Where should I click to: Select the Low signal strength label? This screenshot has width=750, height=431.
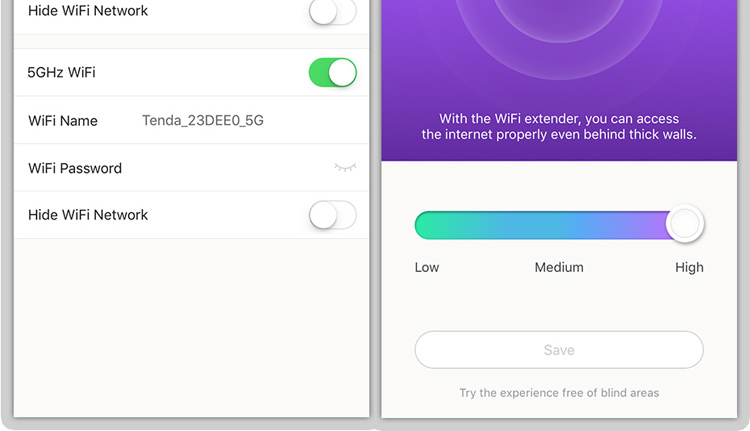click(427, 267)
